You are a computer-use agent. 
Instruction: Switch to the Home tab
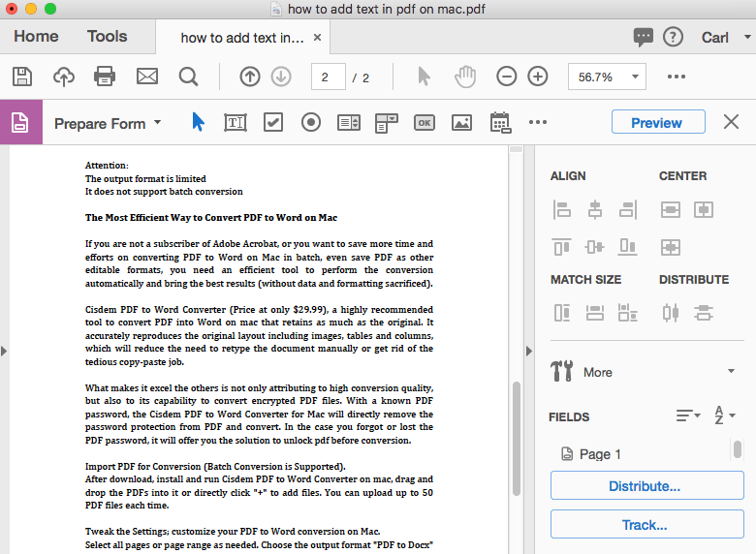[x=36, y=37]
